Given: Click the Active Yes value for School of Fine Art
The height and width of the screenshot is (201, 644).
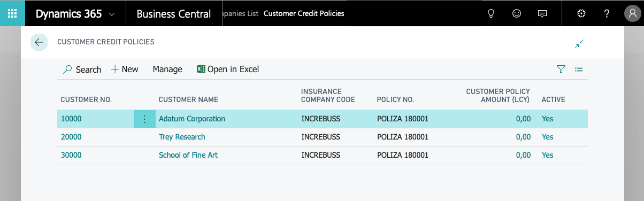Looking at the screenshot, I should 547,155.
